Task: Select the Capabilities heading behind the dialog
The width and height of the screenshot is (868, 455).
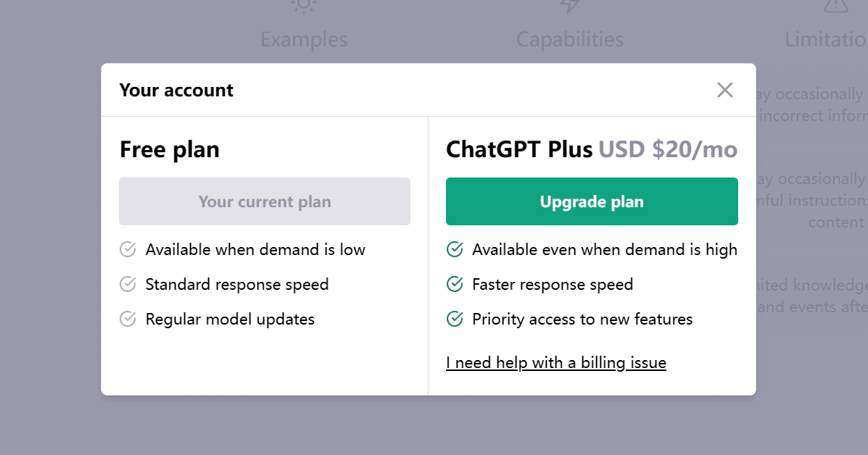Action: pos(570,39)
